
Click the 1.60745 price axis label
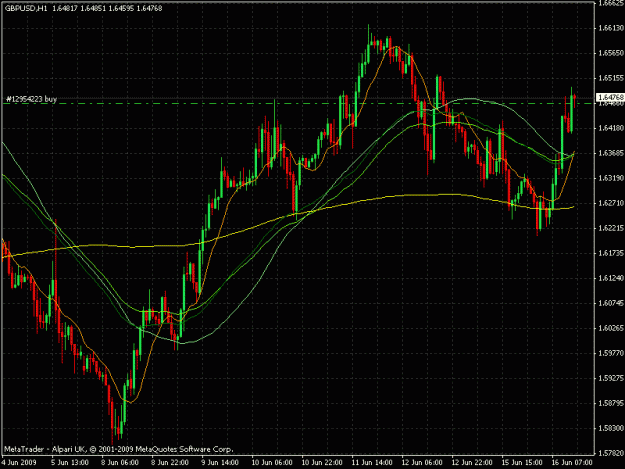[x=611, y=303]
